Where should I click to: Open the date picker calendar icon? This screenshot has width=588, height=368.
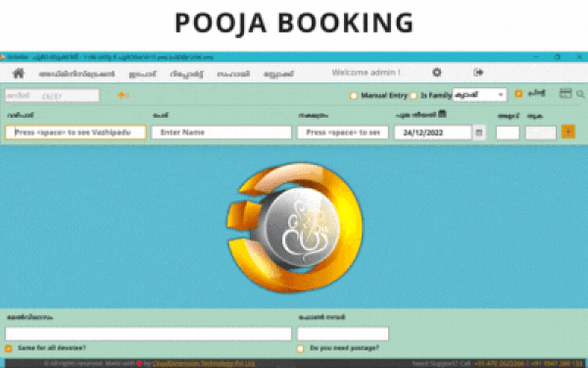[x=479, y=132]
